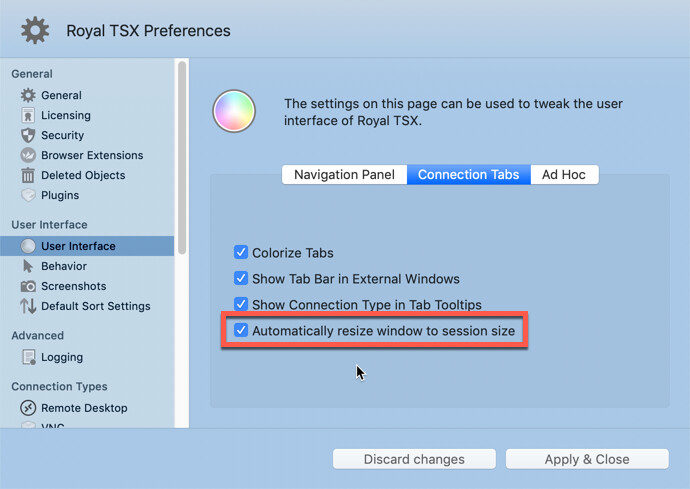Select the Behavior cursor icon
Viewport: 690px width, 489px height.
28,266
